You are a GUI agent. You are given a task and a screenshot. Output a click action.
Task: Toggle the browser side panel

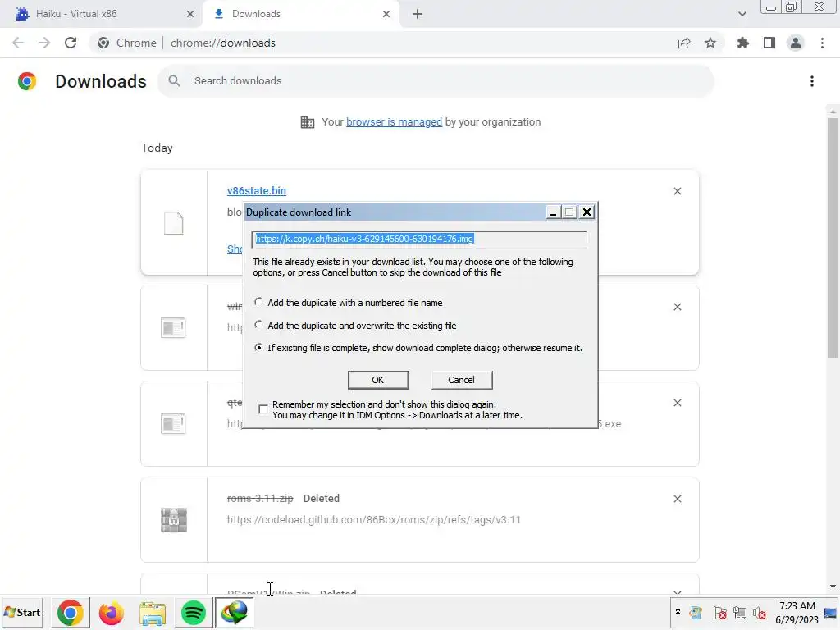(769, 43)
